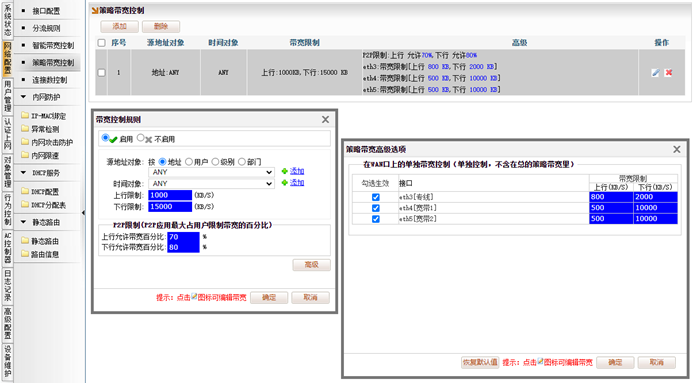
Task: Click the eth3 upstream cell showing 800
Action: pyautogui.click(x=611, y=197)
